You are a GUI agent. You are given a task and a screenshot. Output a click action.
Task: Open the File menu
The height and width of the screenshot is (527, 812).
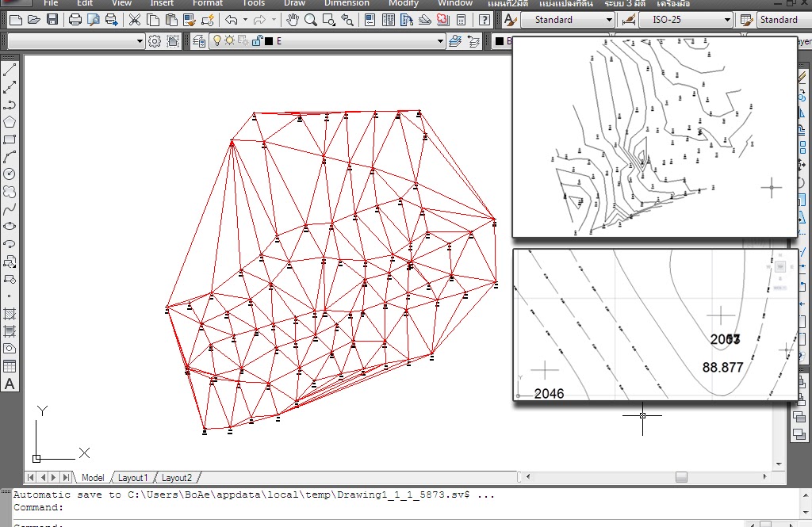click(x=51, y=3)
